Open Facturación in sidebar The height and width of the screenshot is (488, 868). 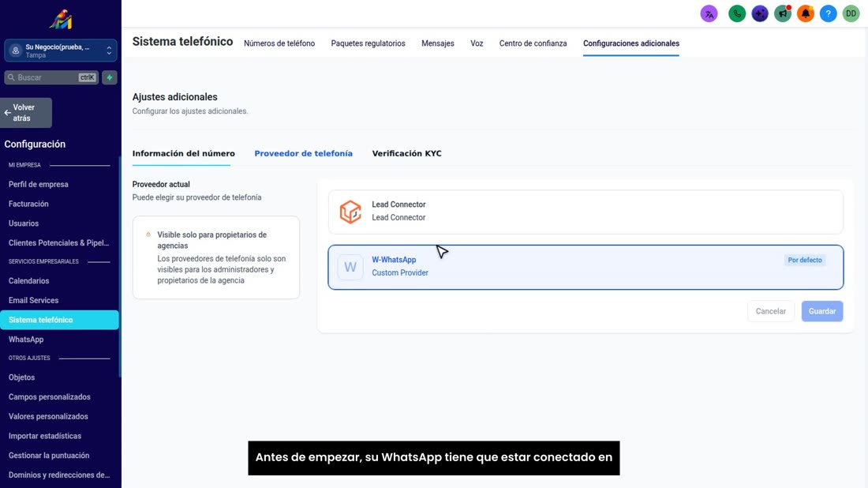(x=28, y=204)
